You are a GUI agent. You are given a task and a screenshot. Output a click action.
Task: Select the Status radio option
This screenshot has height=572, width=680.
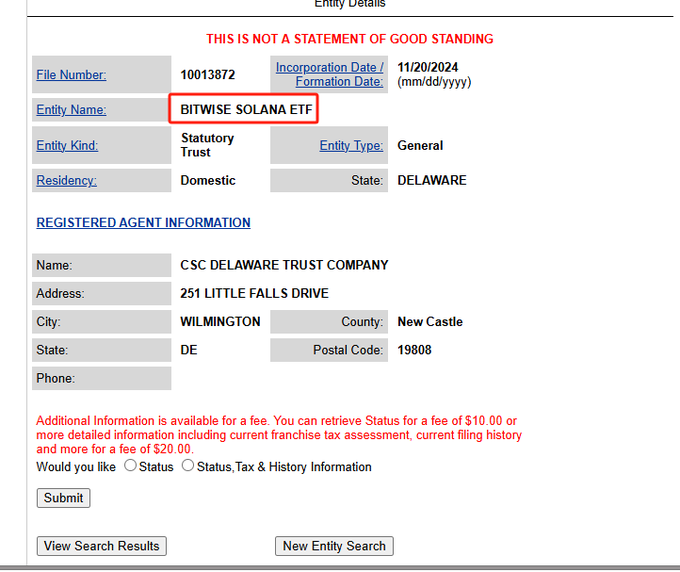click(130, 465)
